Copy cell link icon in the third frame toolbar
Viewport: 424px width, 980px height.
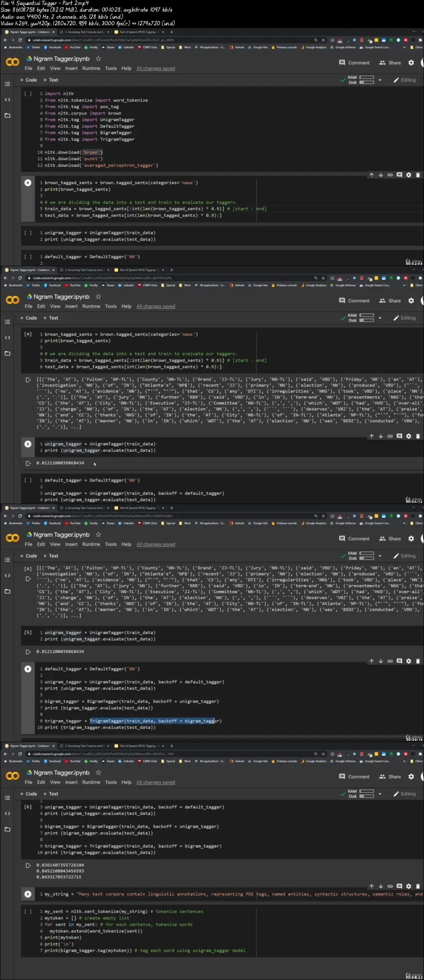click(390, 661)
